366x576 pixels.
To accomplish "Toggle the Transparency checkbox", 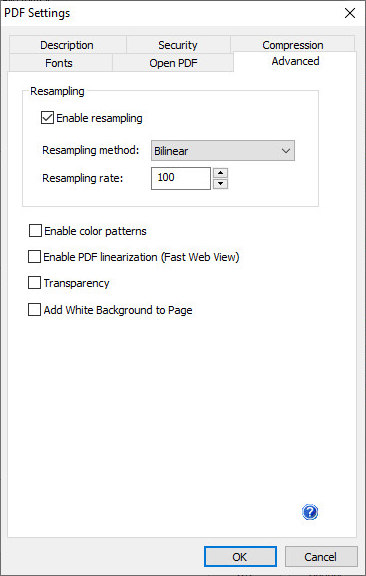I will [35, 283].
